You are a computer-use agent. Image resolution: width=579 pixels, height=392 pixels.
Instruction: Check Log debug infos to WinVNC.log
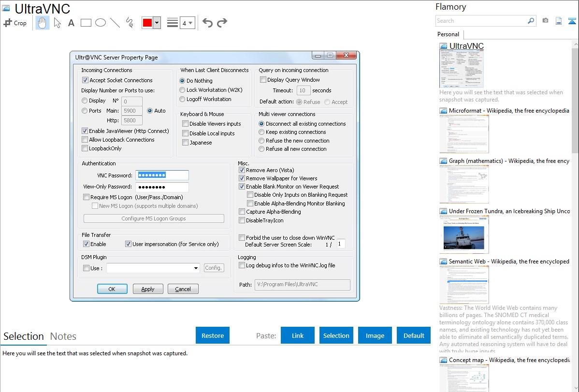[242, 265]
